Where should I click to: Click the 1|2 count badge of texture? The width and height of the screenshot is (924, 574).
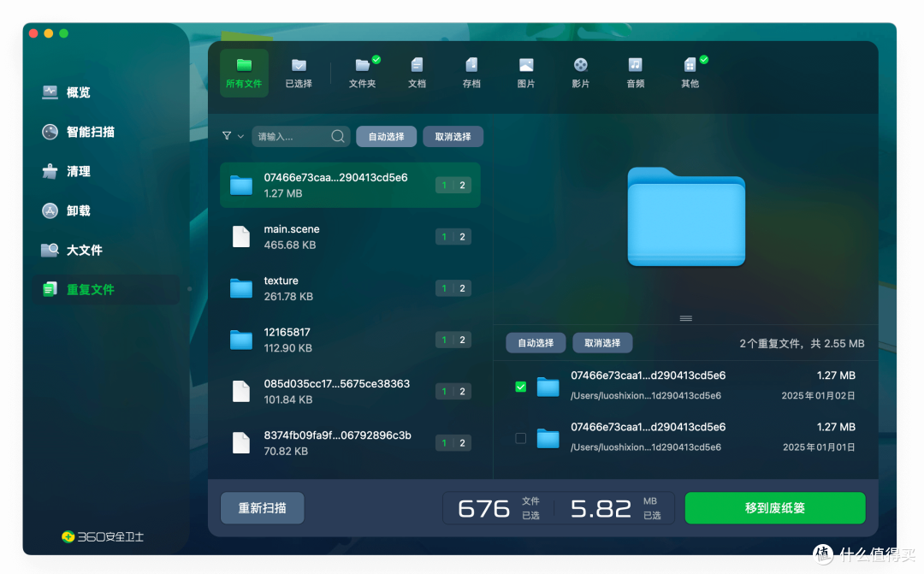coord(453,288)
